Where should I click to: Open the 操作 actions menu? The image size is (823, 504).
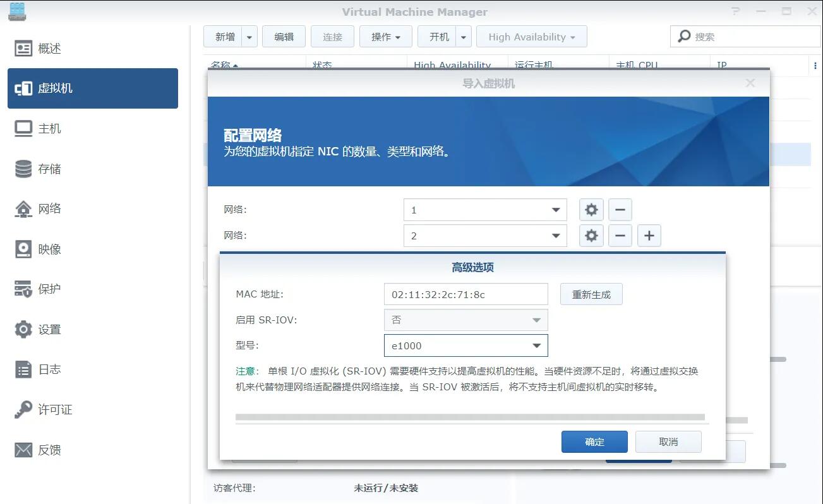[x=385, y=37]
